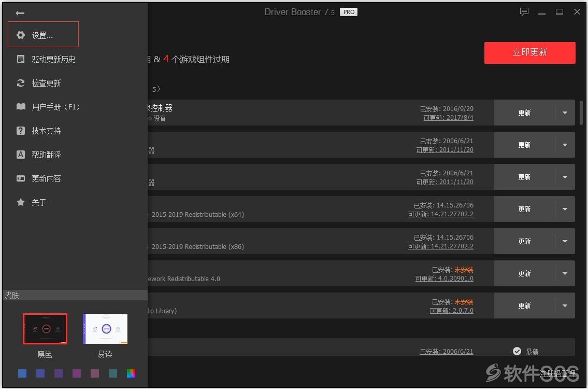Pick the dark purple skin color swatch

click(59, 373)
